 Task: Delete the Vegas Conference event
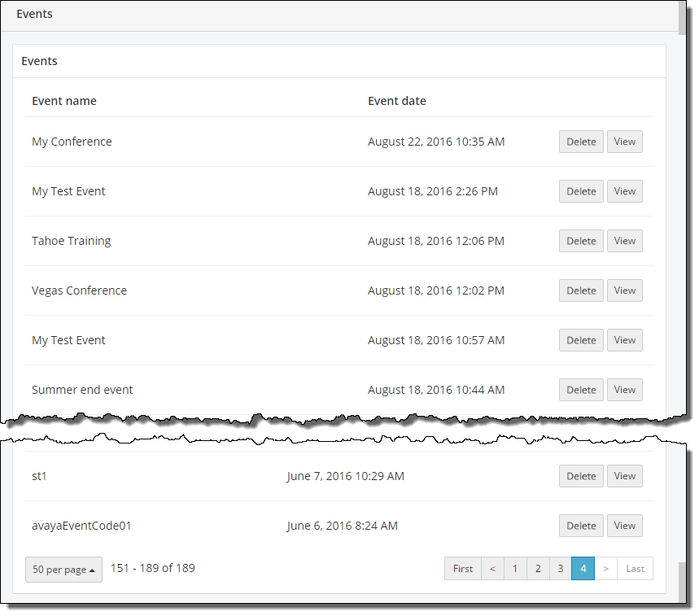(581, 291)
